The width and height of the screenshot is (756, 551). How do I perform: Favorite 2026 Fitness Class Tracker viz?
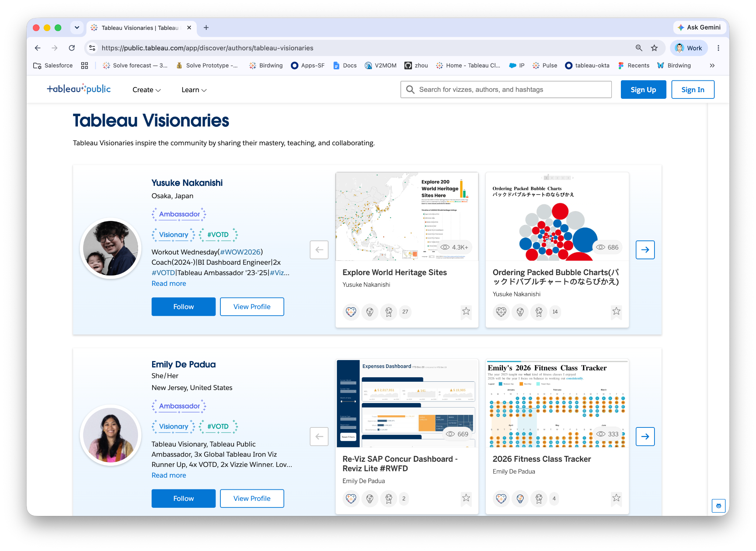(x=616, y=498)
